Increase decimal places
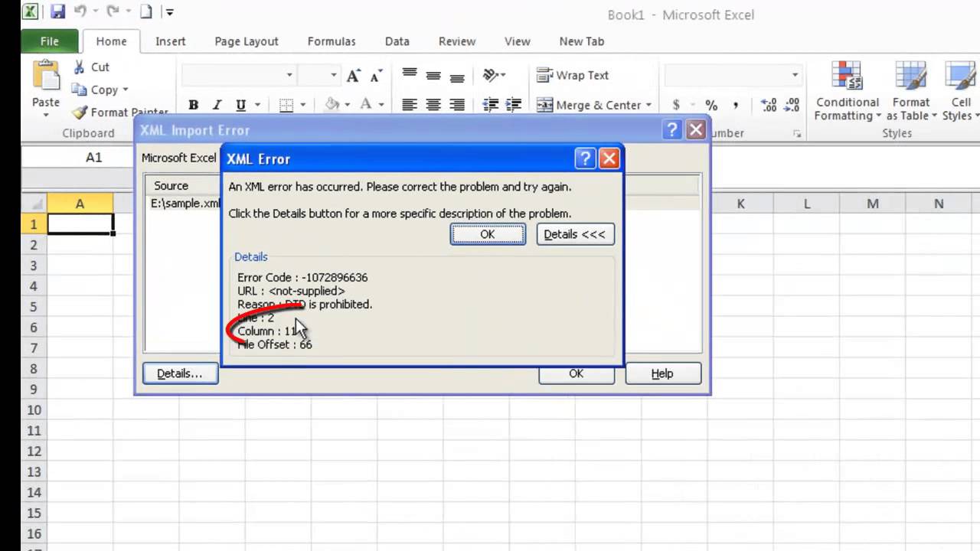Image resolution: width=980 pixels, height=551 pixels. [769, 105]
